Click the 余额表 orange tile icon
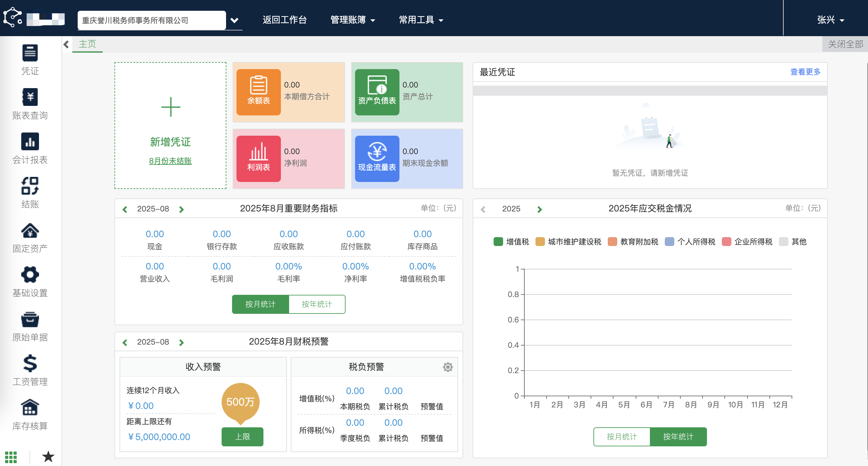This screenshot has height=466, width=868. (258, 92)
